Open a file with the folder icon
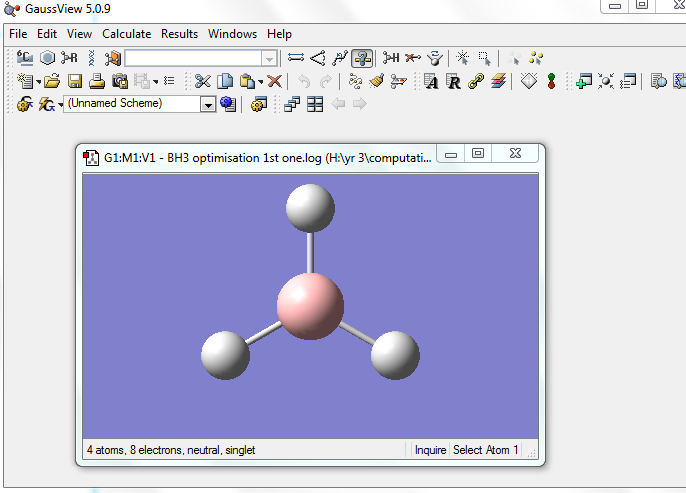Viewport: 686px width, 493px height. (52, 81)
